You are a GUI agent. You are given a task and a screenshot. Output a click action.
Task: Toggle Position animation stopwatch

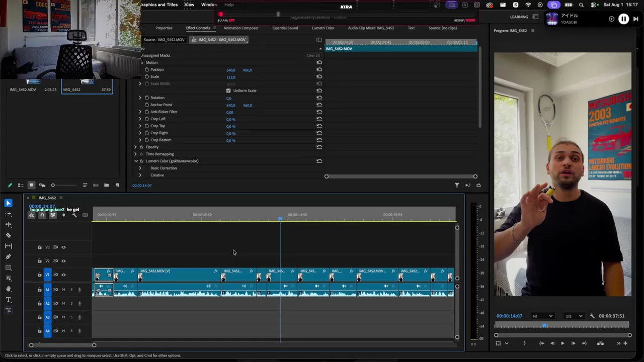(x=147, y=70)
